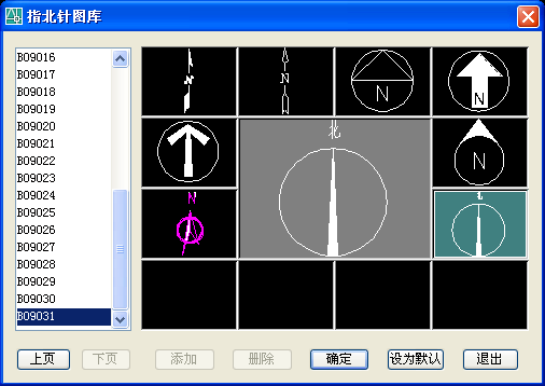The image size is (545, 386).
Task: Click list row B09029
Action: pos(64,281)
